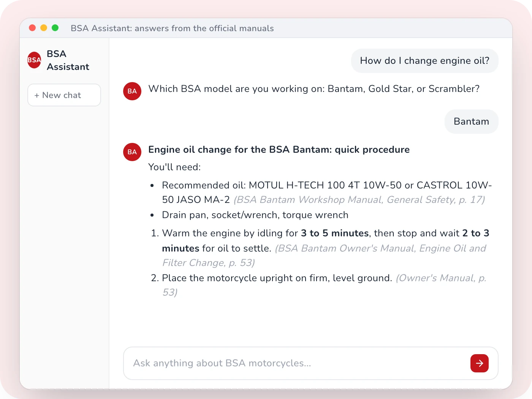Screen dimensions: 532x399
Task: Start a new chat with the New chat button
Action: click(x=64, y=95)
